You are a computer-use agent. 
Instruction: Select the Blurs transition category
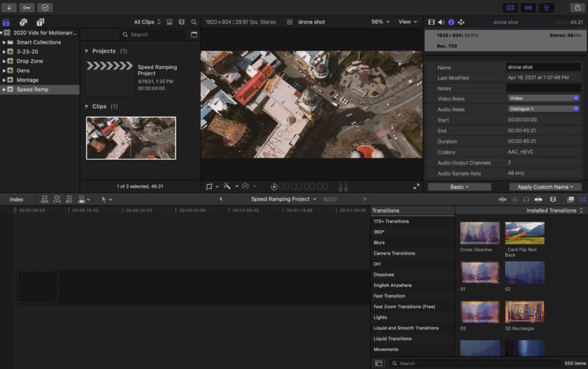pyautogui.click(x=379, y=243)
